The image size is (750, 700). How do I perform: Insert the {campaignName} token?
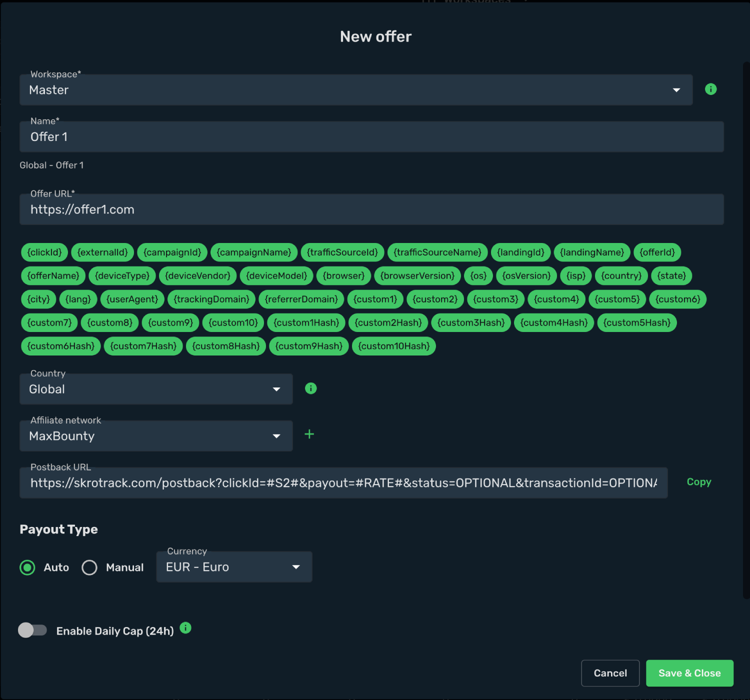(x=254, y=252)
